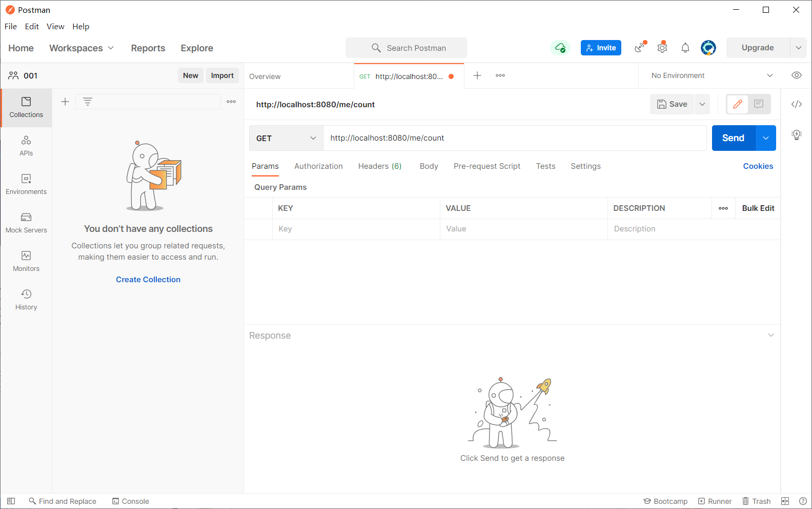
Task: Click the Create Collection link
Action: click(x=148, y=280)
